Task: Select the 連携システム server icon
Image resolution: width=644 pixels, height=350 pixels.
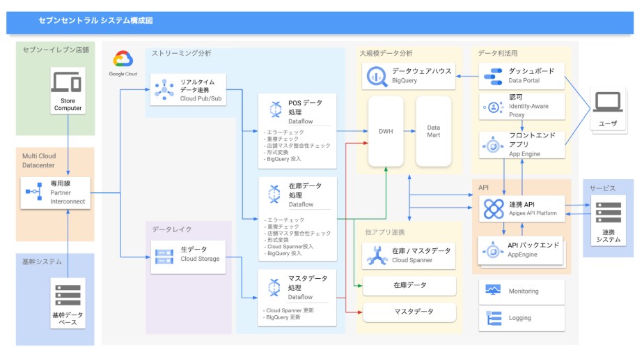Action: (609, 211)
